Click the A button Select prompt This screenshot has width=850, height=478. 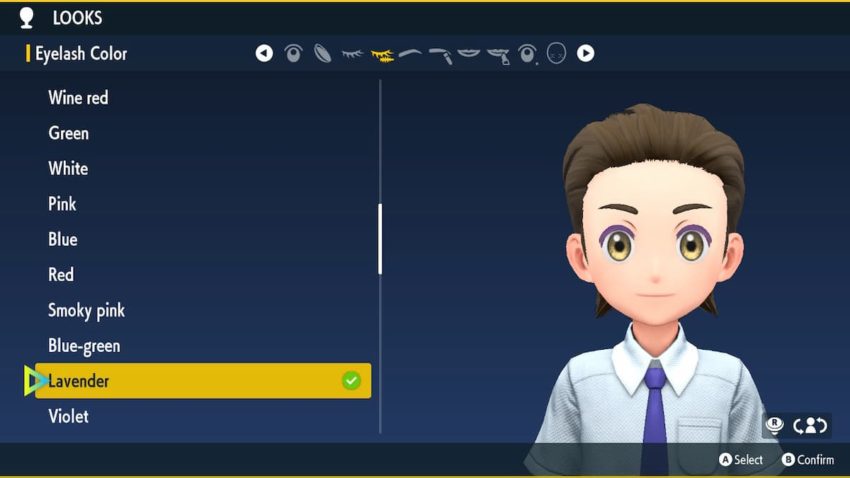point(741,460)
